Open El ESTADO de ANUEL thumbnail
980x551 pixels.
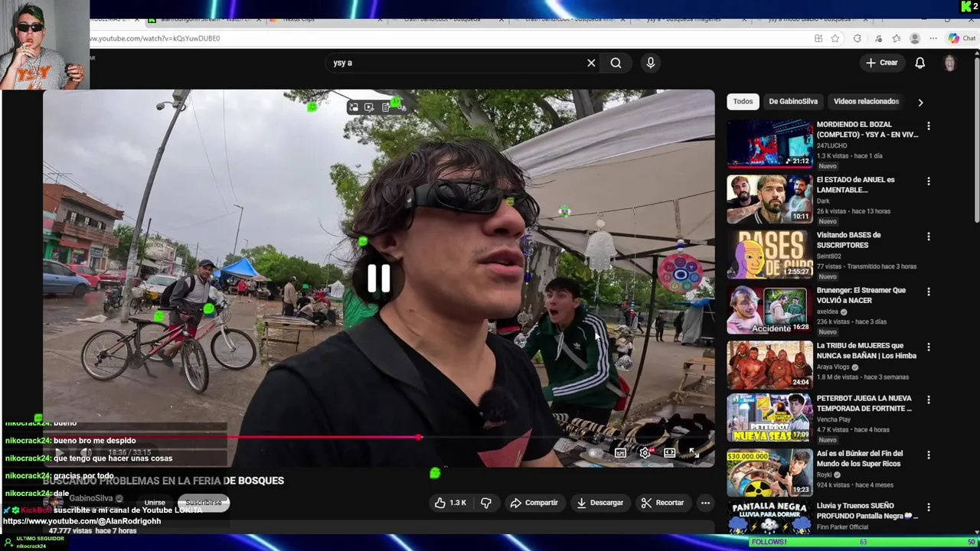(x=769, y=199)
